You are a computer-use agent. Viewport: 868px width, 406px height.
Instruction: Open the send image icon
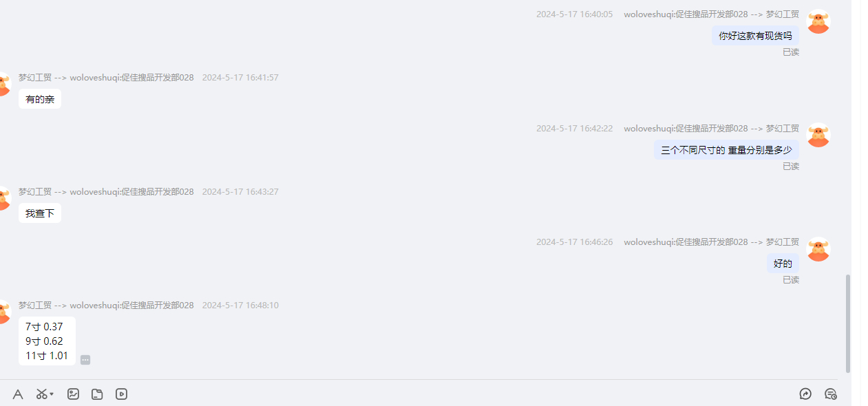click(73, 394)
